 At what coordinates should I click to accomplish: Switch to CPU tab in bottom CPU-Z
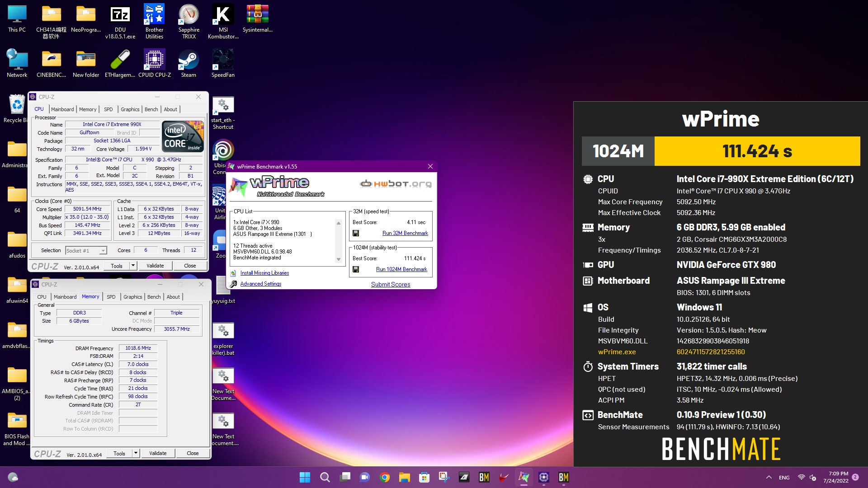click(42, 297)
